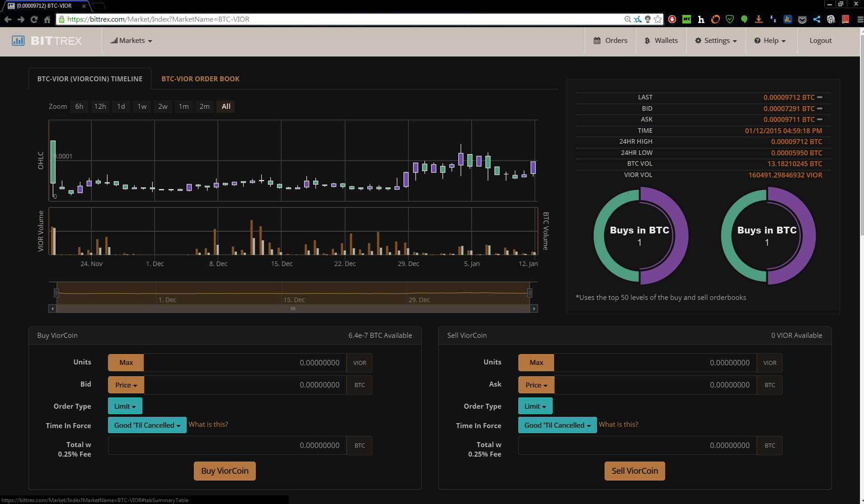The image size is (864, 504).
Task: Open the blue share extension icon
Action: [817, 19]
